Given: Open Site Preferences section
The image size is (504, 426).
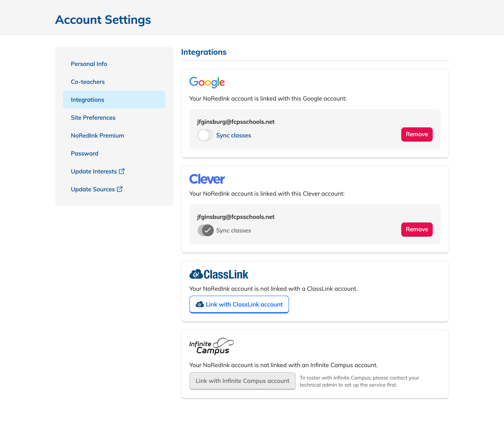Looking at the screenshot, I should click(93, 118).
